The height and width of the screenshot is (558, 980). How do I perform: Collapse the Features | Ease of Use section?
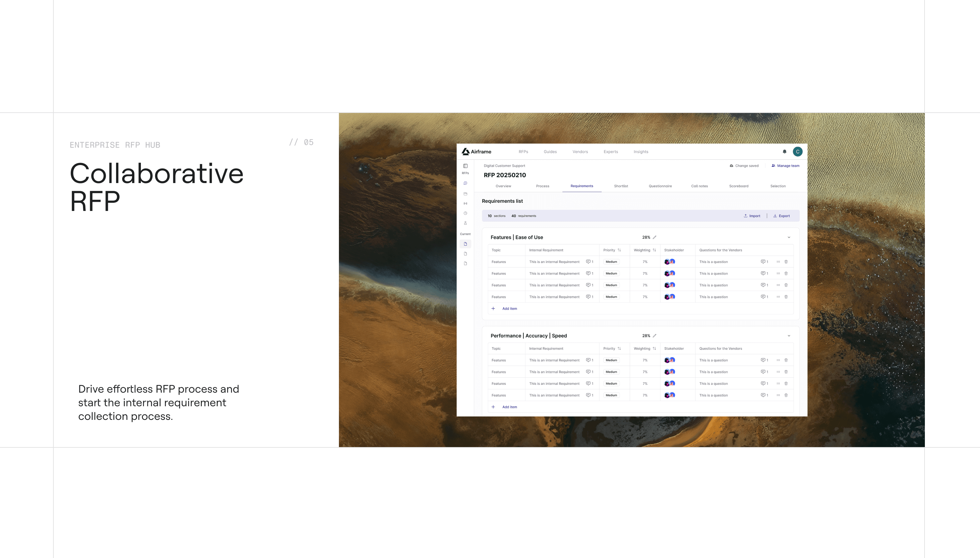[789, 237]
